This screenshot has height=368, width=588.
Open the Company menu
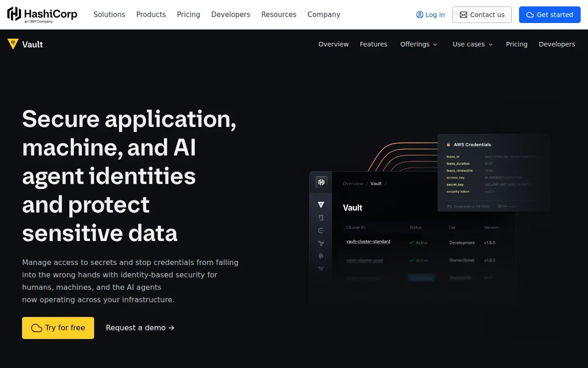point(324,15)
